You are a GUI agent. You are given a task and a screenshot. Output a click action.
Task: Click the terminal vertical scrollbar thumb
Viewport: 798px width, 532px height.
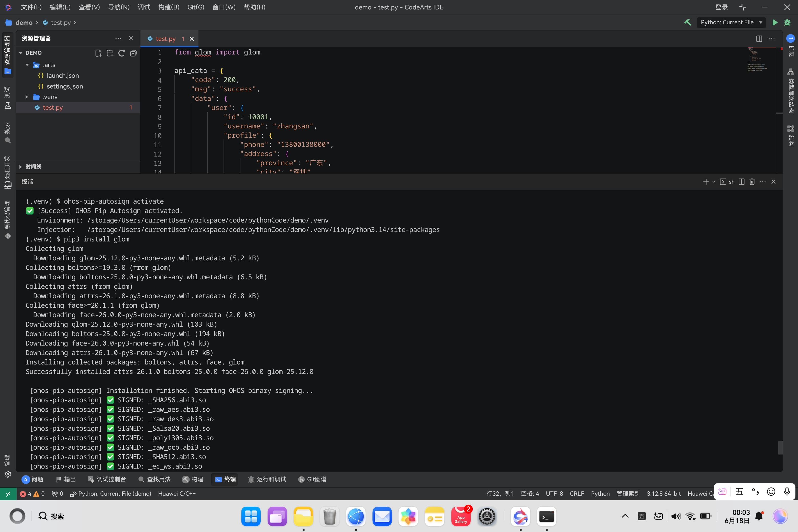pos(780,448)
